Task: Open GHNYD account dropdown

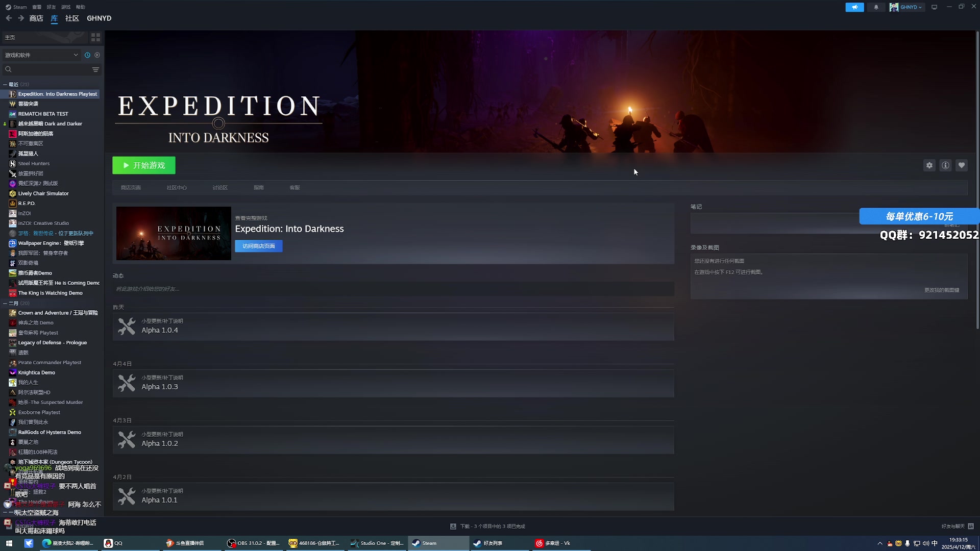Action: pyautogui.click(x=906, y=7)
